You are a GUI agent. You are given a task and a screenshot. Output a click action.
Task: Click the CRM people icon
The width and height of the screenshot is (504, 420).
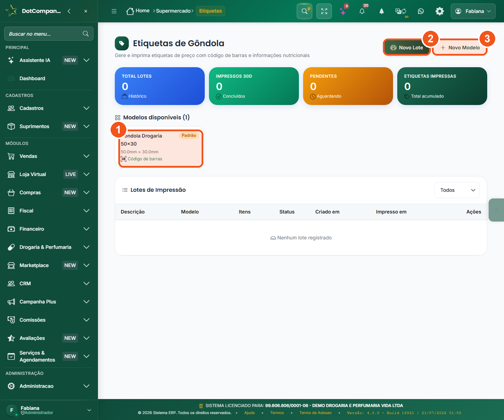[x=11, y=283]
